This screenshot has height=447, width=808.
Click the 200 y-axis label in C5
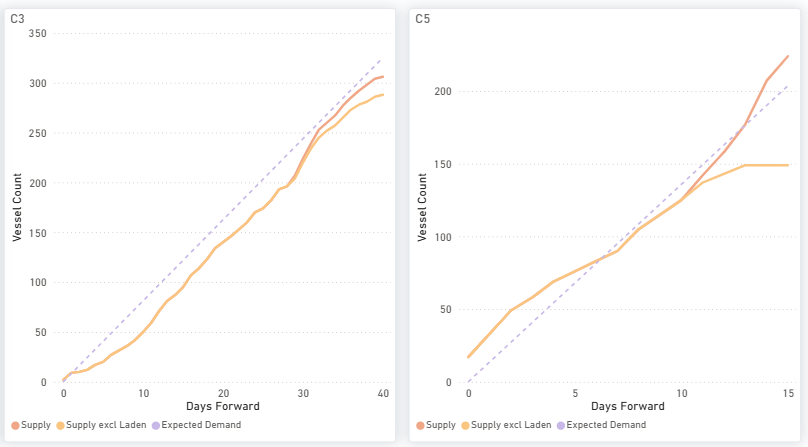pyautogui.click(x=443, y=92)
